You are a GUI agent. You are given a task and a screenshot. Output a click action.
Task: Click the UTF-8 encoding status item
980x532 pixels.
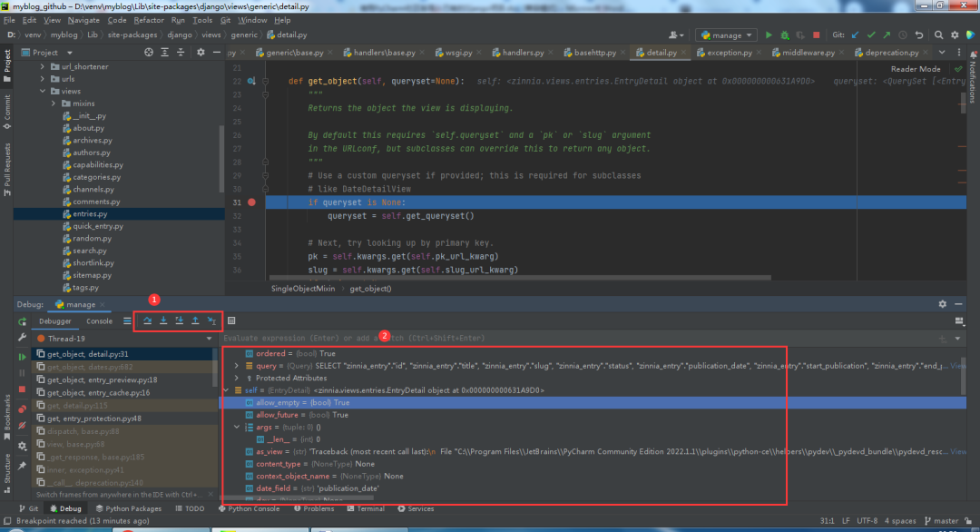[867, 521]
